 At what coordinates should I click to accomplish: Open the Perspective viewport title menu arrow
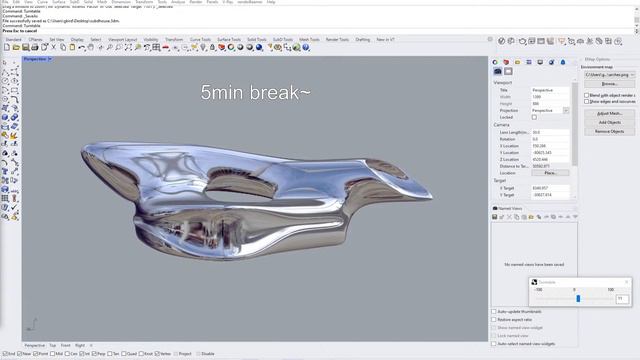(x=50, y=59)
